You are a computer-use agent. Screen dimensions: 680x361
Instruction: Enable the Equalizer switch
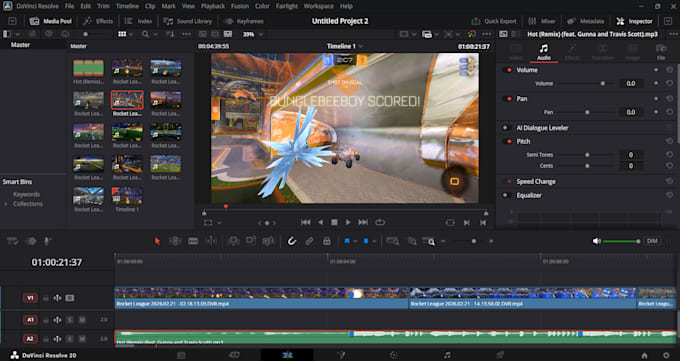[x=506, y=195]
